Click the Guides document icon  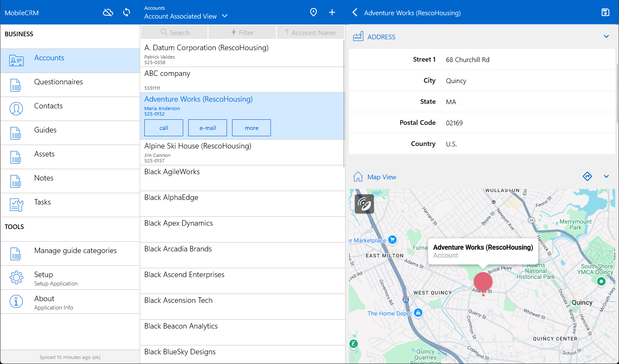click(16, 133)
